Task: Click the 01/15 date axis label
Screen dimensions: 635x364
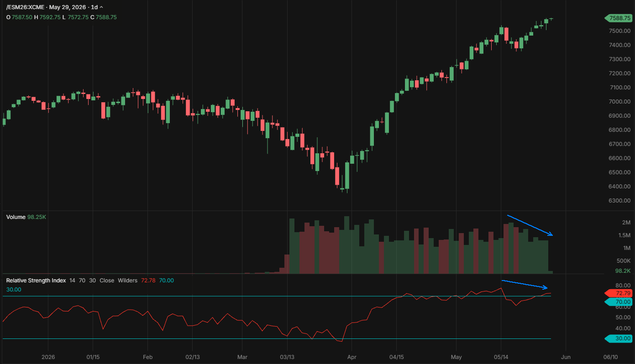Action: (x=93, y=357)
